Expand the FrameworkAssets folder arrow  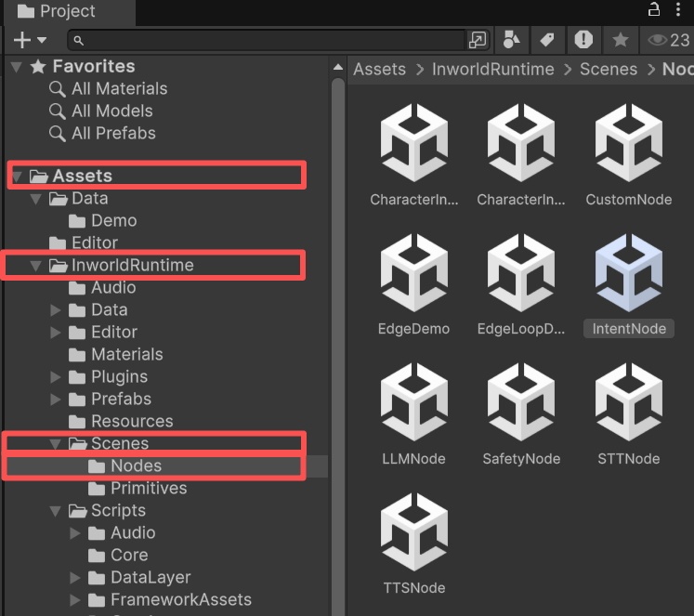point(75,599)
